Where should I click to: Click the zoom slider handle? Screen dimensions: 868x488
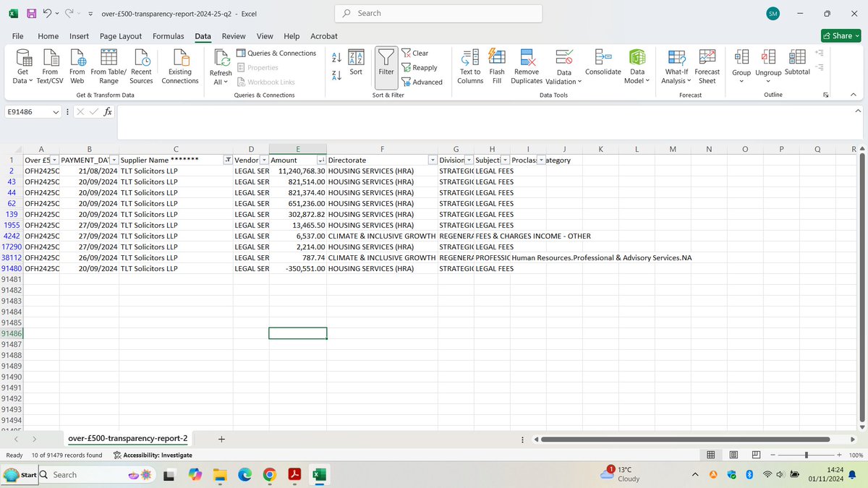[x=808, y=455]
